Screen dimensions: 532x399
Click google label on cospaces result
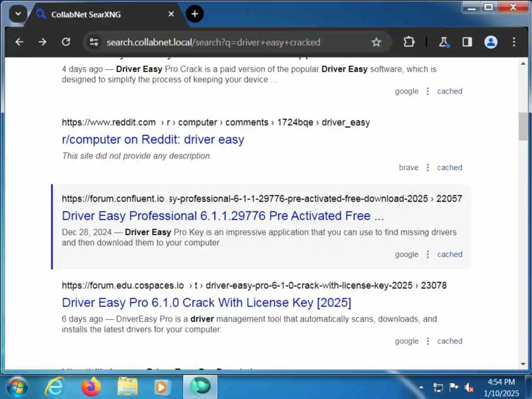coord(406,341)
